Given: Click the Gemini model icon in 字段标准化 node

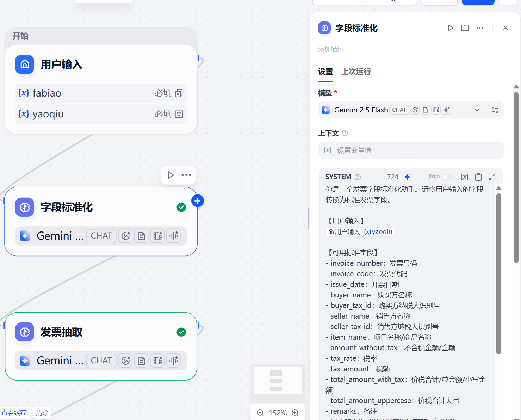Looking at the screenshot, I should (x=25, y=236).
